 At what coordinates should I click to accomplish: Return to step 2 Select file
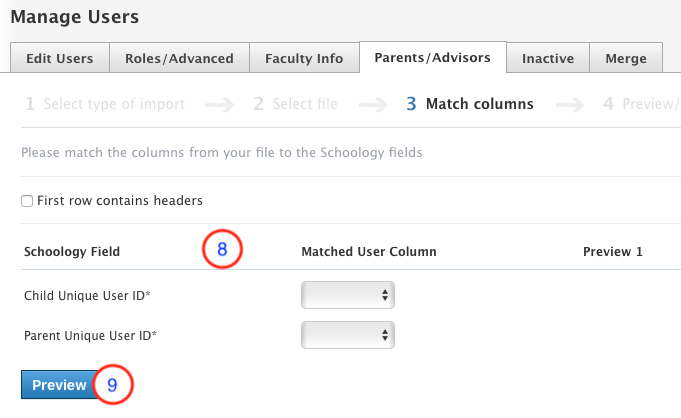coord(294,104)
